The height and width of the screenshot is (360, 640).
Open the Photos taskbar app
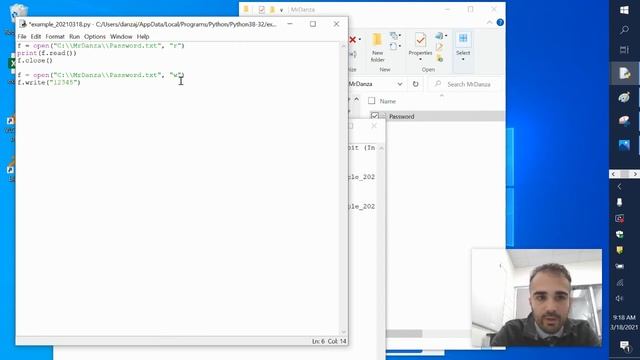click(624, 145)
